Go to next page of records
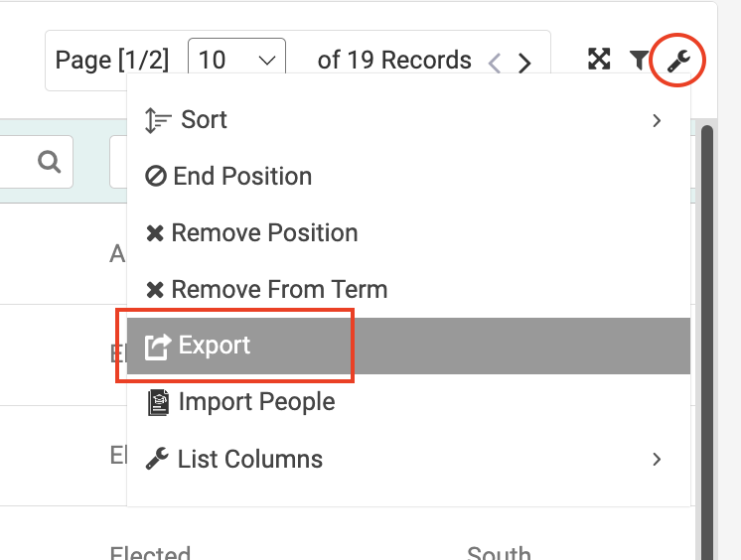This screenshot has width=741, height=560. pyautogui.click(x=524, y=63)
